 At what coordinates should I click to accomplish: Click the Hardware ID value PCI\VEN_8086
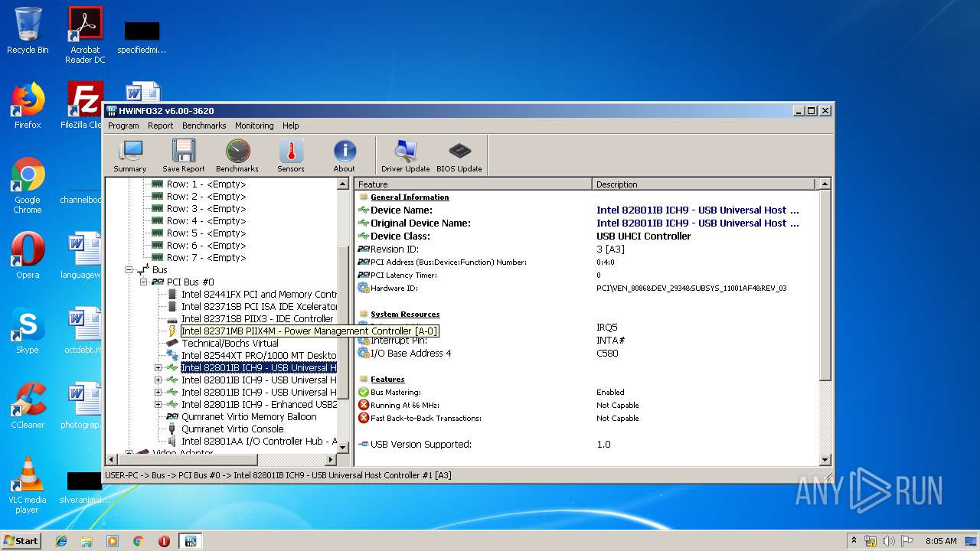[691, 289]
